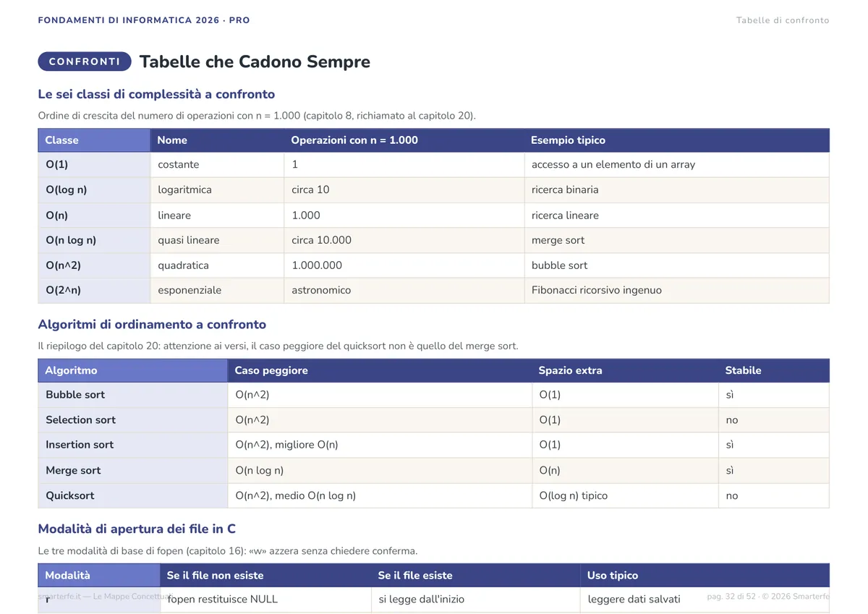Click the "Classe" column header
This screenshot has height=614, width=868.
[94, 140]
